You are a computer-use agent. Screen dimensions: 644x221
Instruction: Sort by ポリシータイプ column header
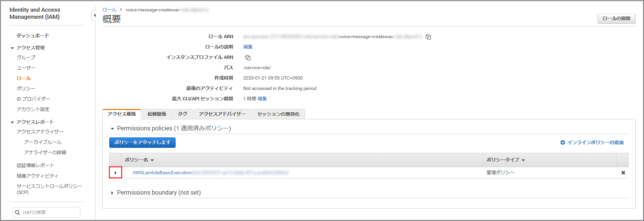pyautogui.click(x=505, y=160)
